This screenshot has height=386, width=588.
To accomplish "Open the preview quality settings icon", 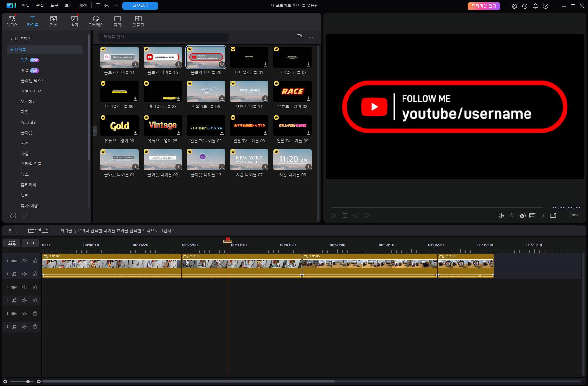I will 522,215.
